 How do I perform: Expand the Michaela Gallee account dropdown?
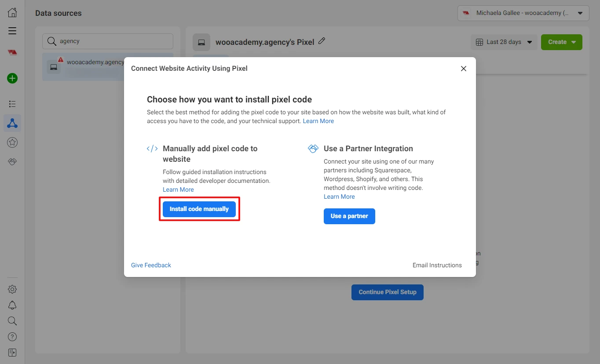point(523,13)
